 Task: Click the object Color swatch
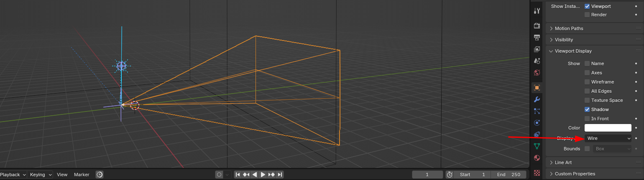(x=608, y=128)
